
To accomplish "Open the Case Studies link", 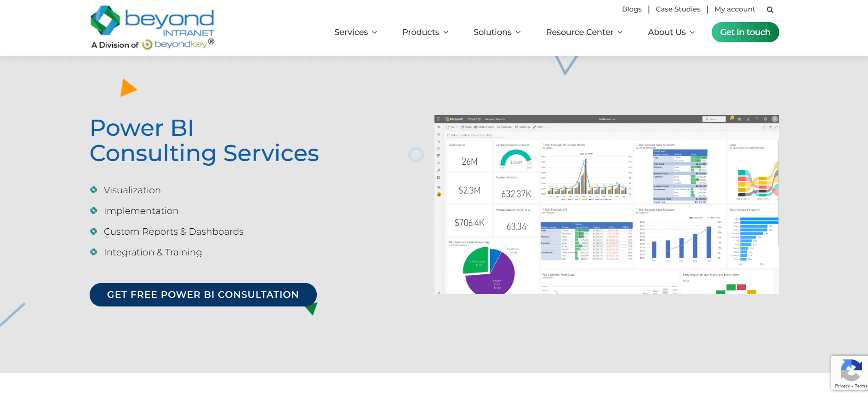I will pos(678,9).
